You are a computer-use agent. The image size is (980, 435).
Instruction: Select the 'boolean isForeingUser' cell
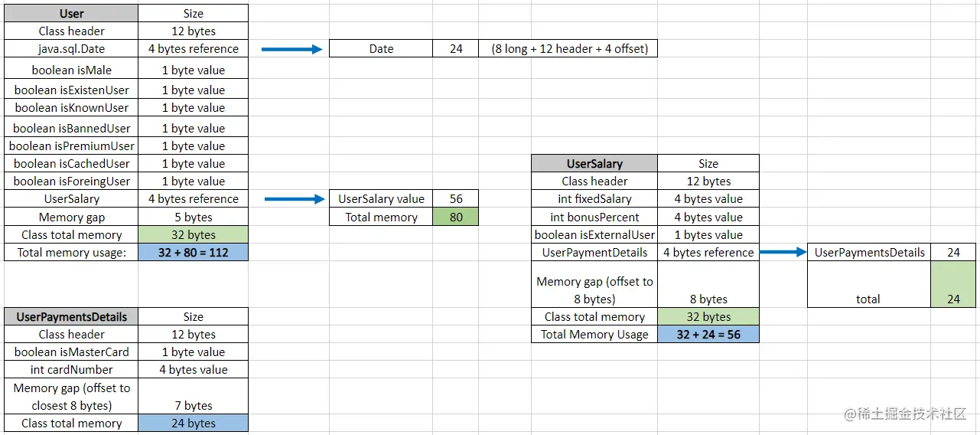pyautogui.click(x=71, y=181)
